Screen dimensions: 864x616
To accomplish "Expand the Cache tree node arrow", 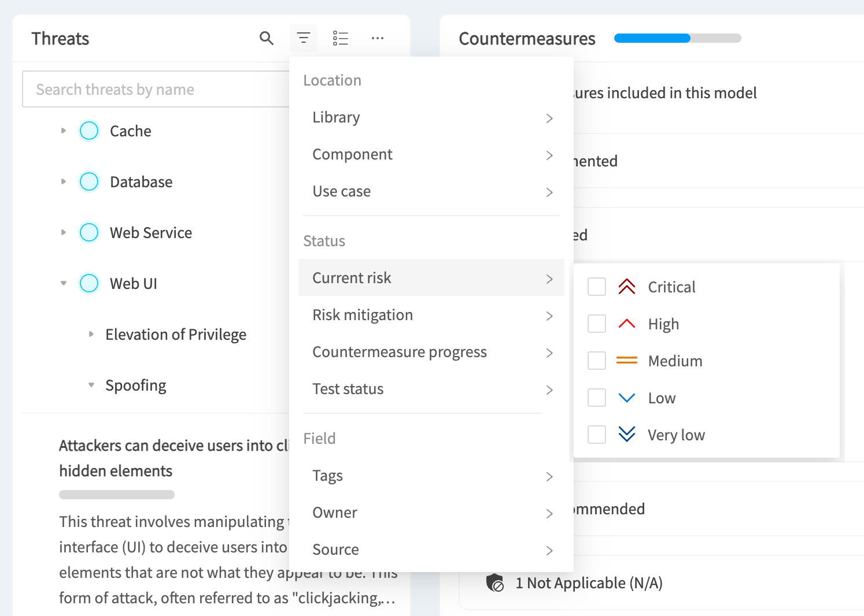I will pos(64,131).
